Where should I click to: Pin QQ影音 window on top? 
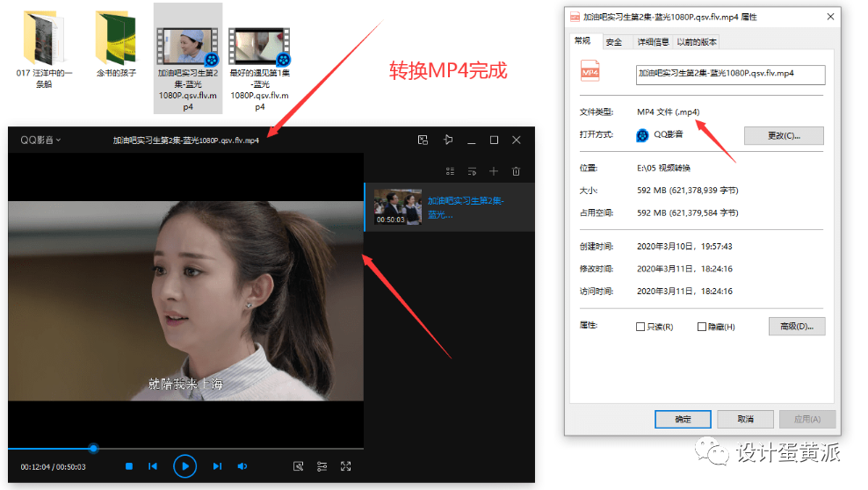pos(448,140)
